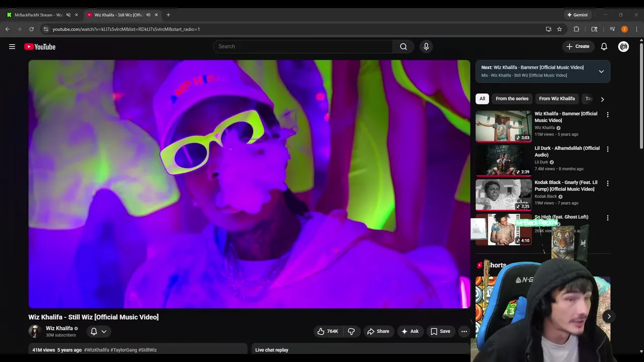Open Kodak Black Gnarly thumbnail

[503, 195]
